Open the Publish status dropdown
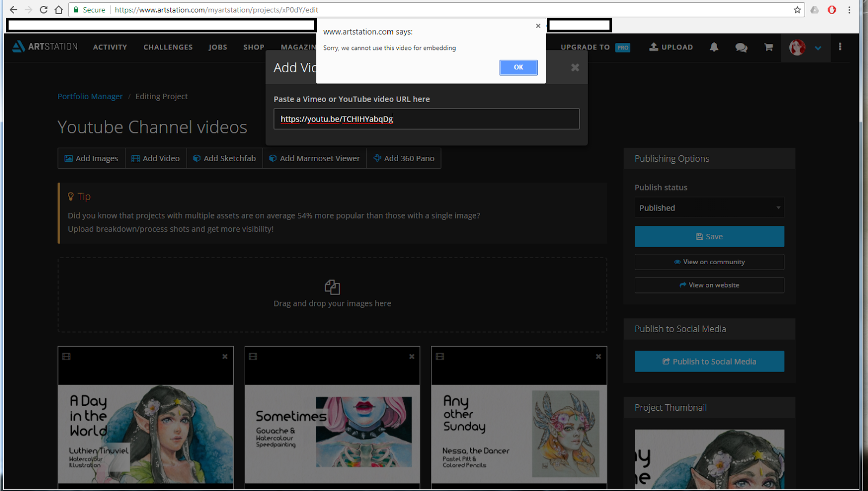The width and height of the screenshot is (868, 491). coord(710,208)
